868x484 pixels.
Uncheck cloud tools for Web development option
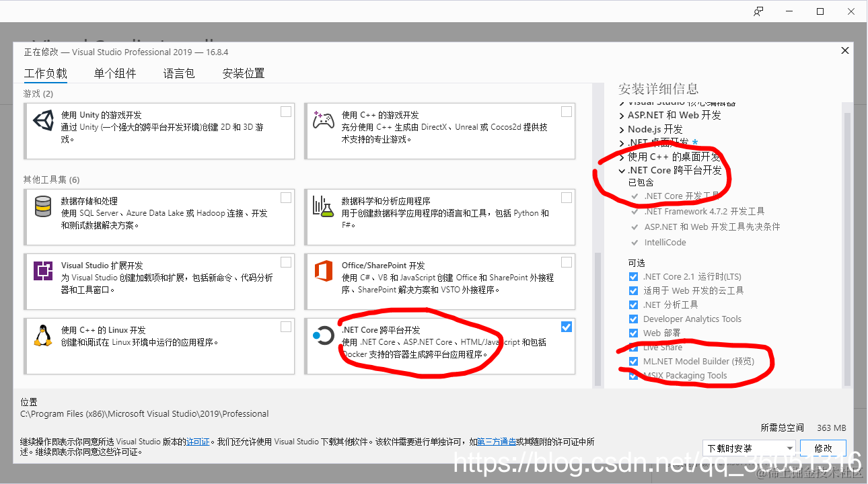tap(633, 291)
